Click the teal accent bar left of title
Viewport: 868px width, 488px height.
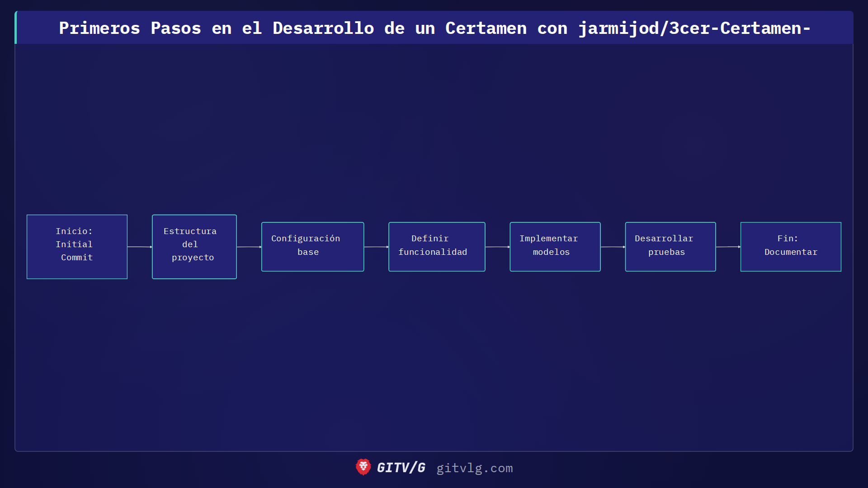[x=16, y=28]
